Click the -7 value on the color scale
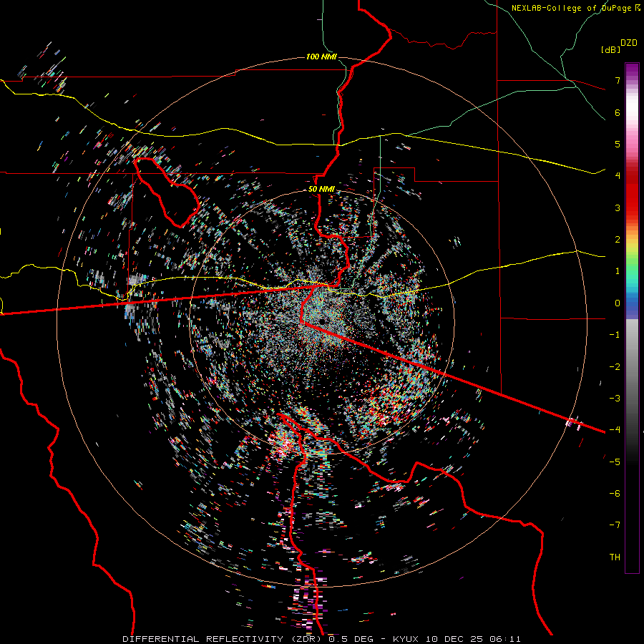644x644 pixels. click(x=615, y=525)
